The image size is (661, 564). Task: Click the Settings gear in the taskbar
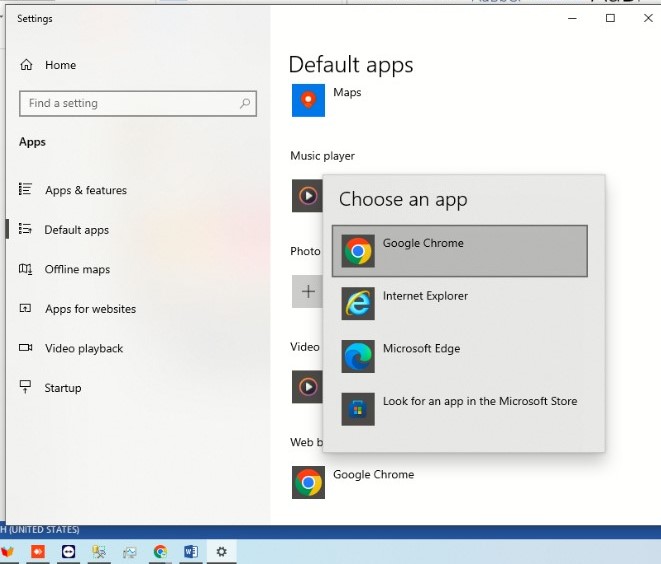221,551
